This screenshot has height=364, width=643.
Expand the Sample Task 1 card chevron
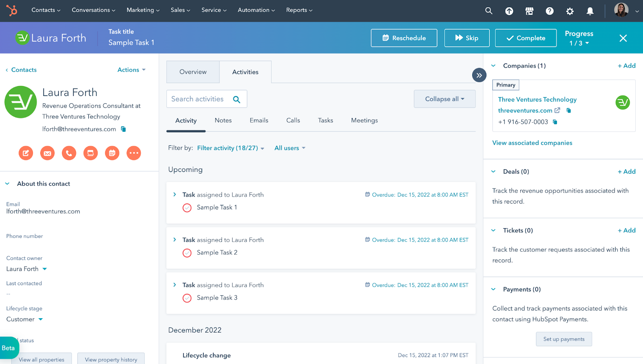click(x=174, y=194)
